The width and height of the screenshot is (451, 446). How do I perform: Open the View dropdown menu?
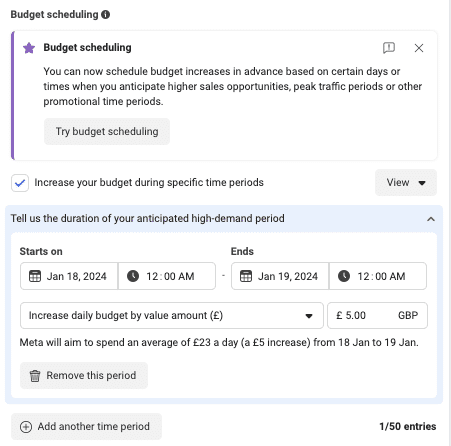pos(406,182)
